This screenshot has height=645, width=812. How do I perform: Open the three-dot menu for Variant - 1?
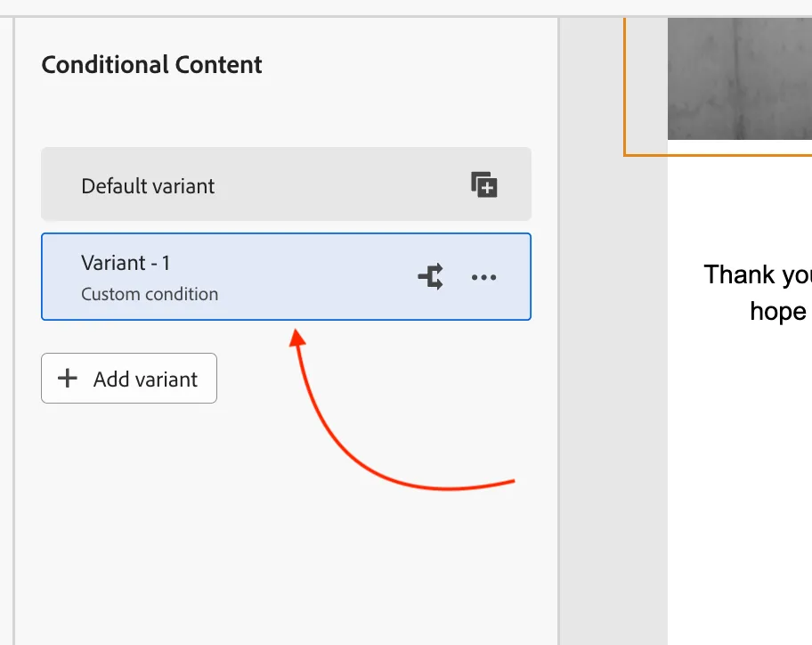coord(483,277)
